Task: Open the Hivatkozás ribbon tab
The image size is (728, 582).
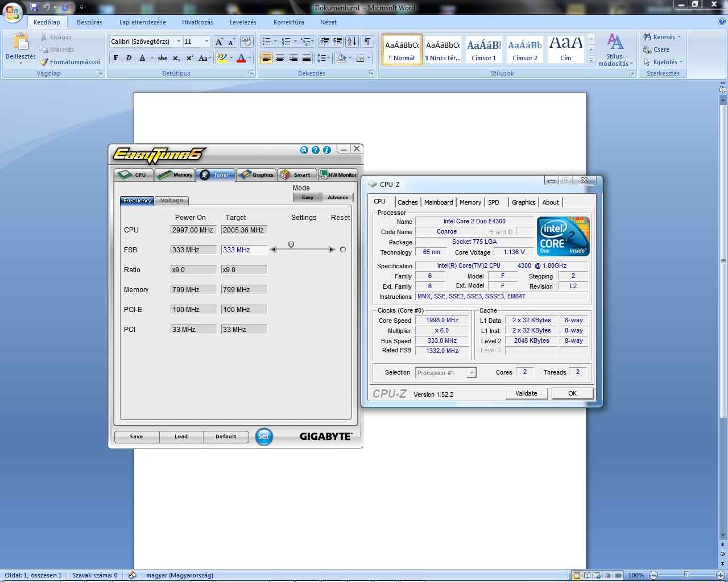Action: click(197, 22)
